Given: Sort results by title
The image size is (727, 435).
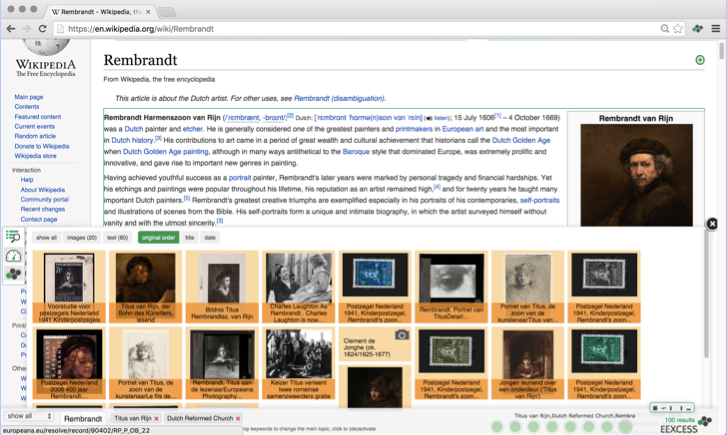Looking at the screenshot, I should click(x=190, y=237).
